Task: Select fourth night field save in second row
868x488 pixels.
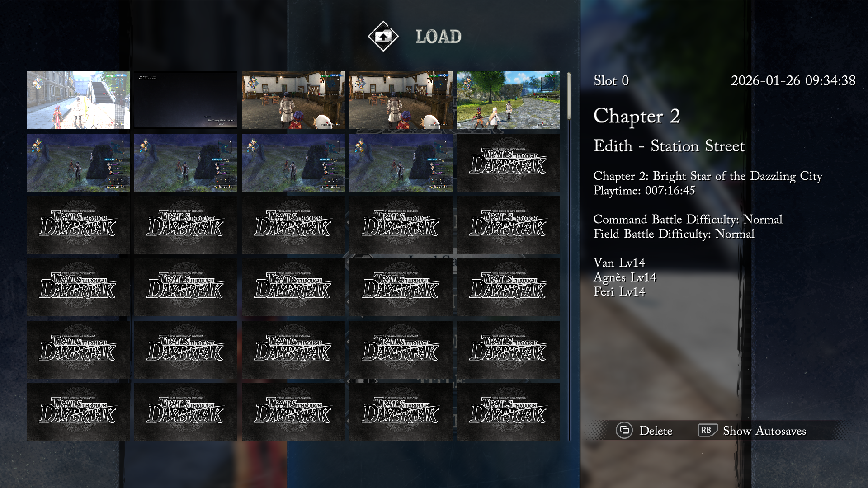Action: [401, 163]
